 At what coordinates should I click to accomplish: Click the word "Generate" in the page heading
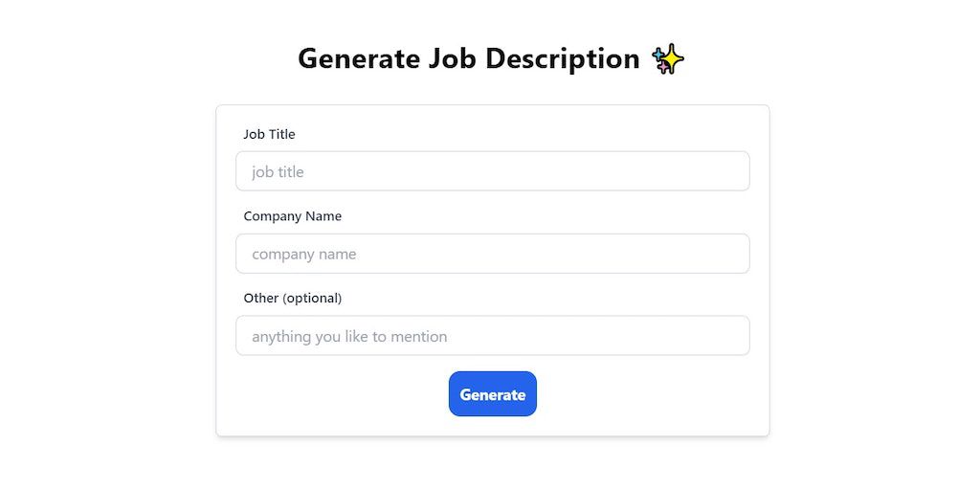(359, 58)
